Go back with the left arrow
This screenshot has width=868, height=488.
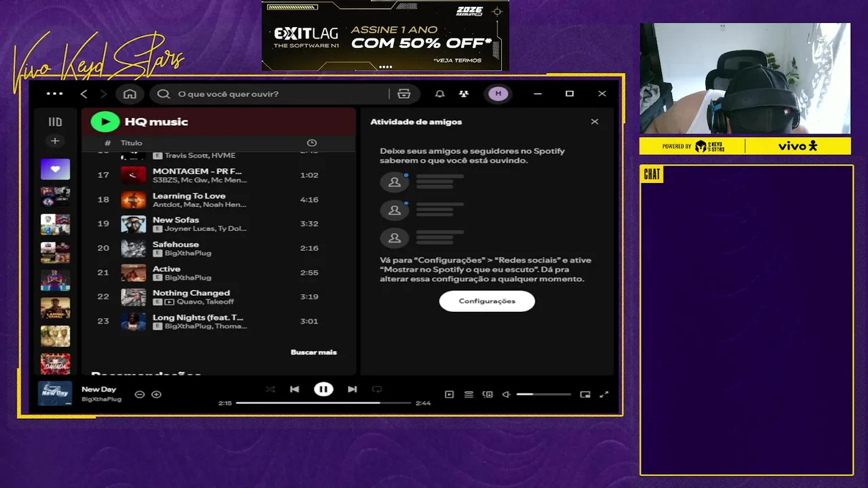(x=84, y=94)
